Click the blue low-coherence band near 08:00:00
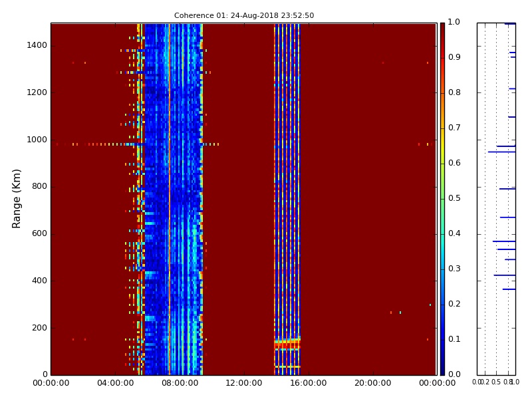 coord(174,199)
